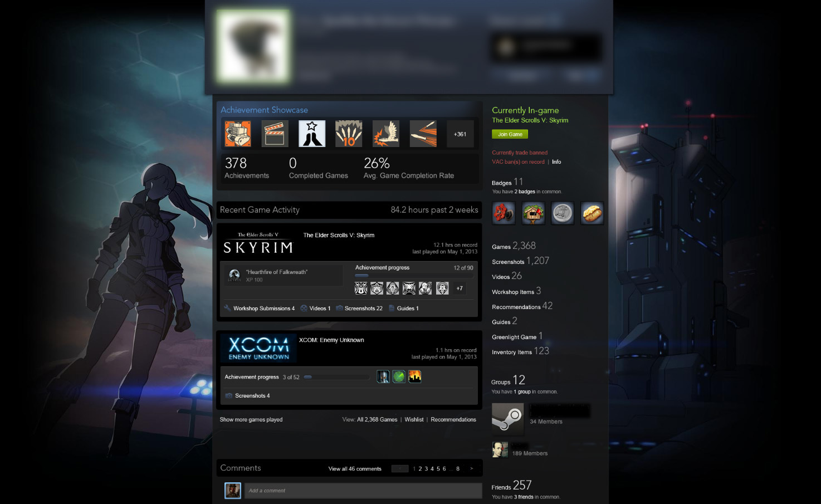Open the Badges 11 link
The width and height of the screenshot is (821, 504).
pyautogui.click(x=507, y=182)
